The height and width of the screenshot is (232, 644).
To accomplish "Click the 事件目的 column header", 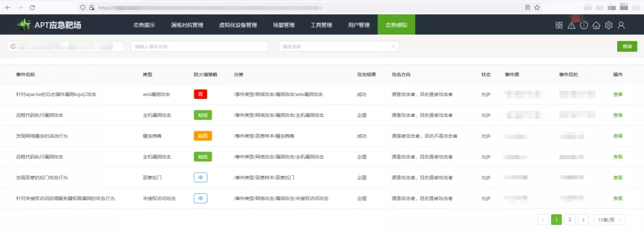I will click(568, 75).
